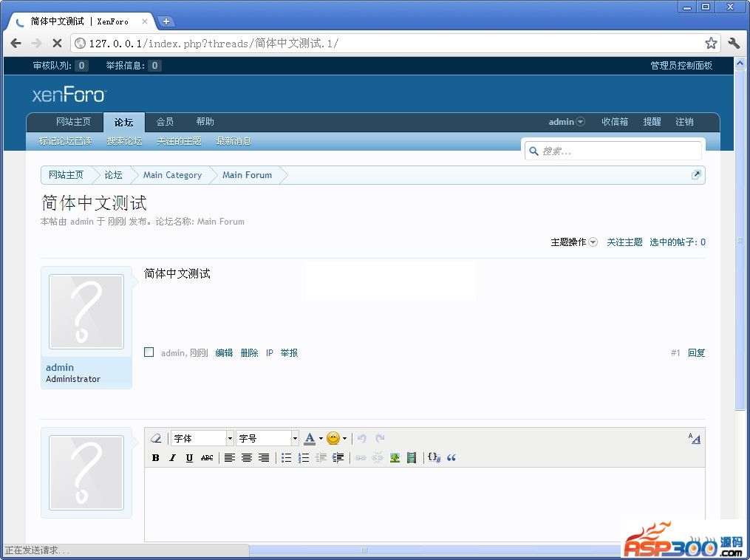The width and height of the screenshot is (750, 560).
Task: Toggle bold formatting in the editor
Action: [x=155, y=457]
